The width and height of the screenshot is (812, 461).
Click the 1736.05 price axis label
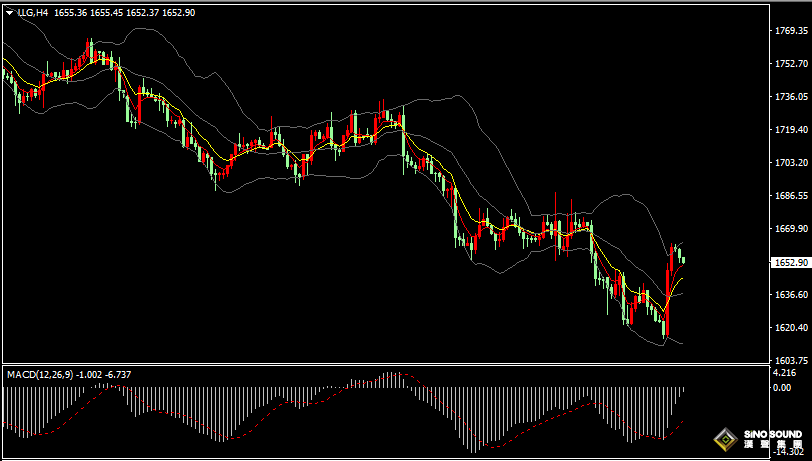(791, 96)
